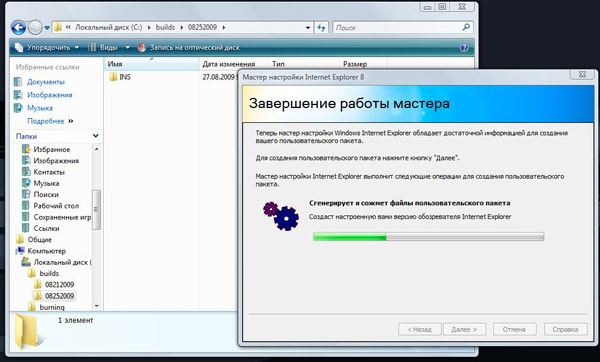Open 'Документы' favorite link
Screen dimensions: 600x362
coord(46,82)
